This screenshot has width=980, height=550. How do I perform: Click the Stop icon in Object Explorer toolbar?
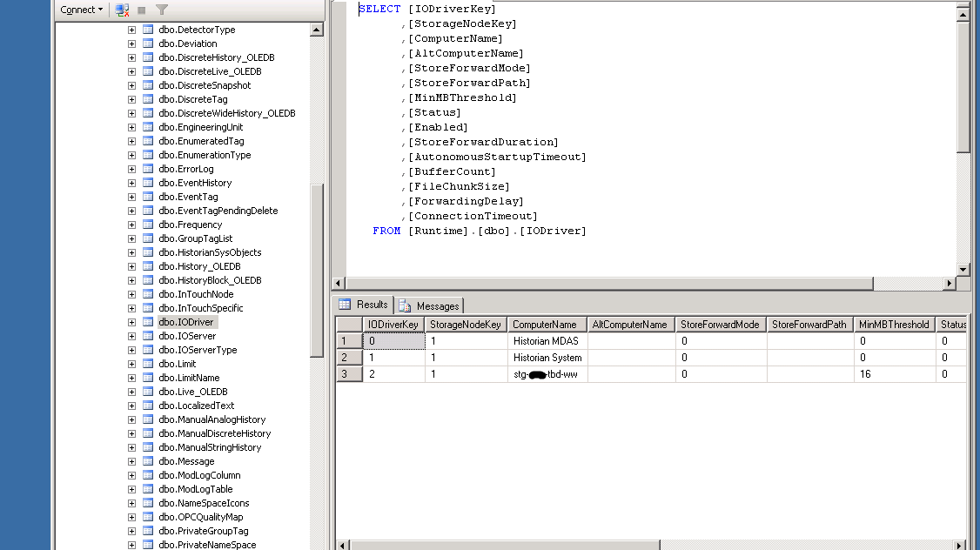click(x=142, y=10)
